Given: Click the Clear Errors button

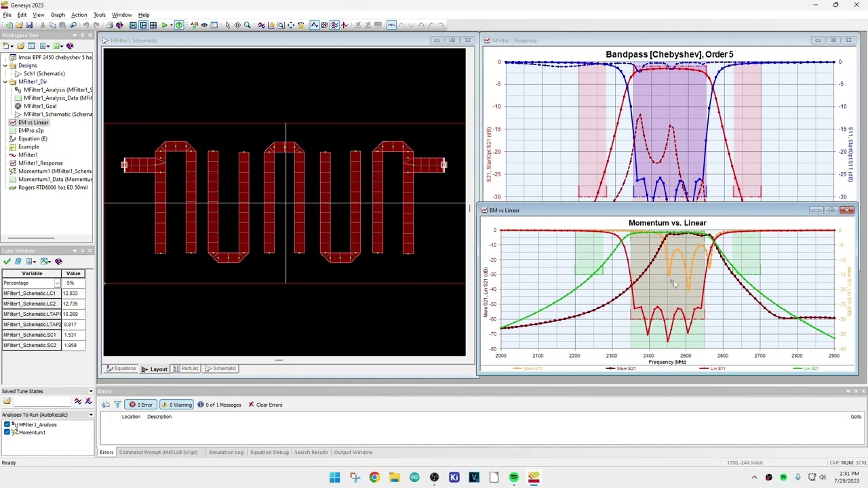Looking at the screenshot, I should click(265, 405).
